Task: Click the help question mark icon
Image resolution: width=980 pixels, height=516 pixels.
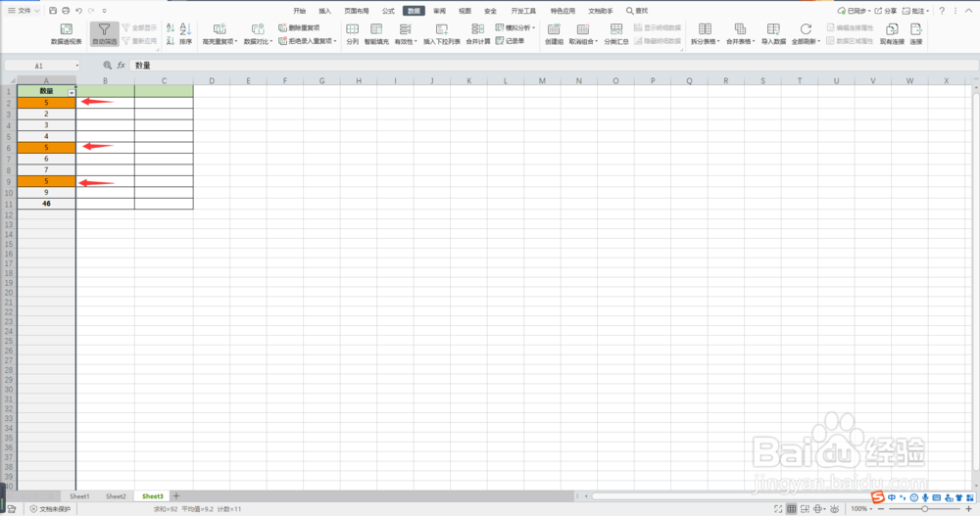Action: pyautogui.click(x=942, y=11)
